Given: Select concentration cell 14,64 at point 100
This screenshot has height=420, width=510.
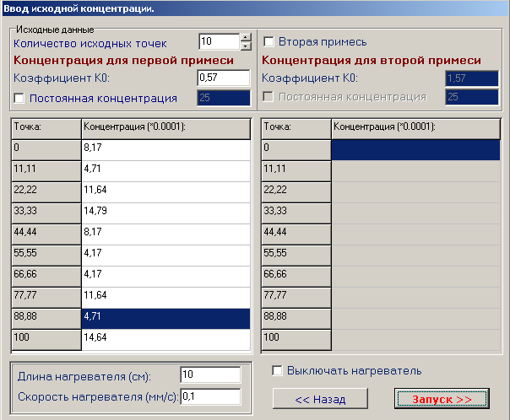Looking at the screenshot, I should (x=165, y=340).
